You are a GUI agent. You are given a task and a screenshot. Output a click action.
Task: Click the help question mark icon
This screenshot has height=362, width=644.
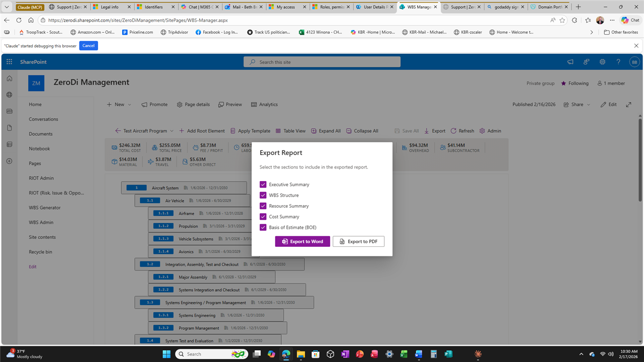click(618, 62)
